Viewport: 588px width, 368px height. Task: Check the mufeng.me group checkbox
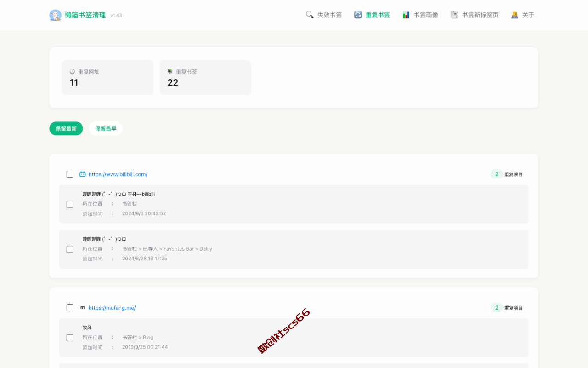tap(70, 308)
